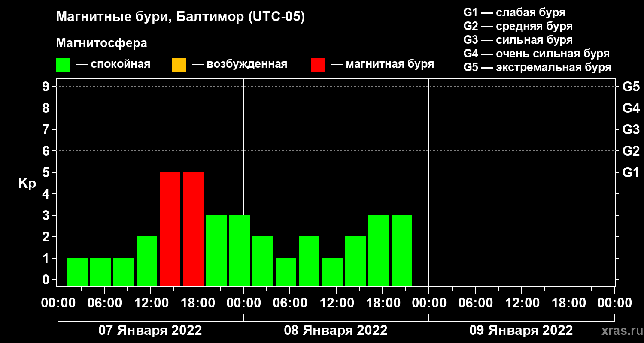Click the 'G4' right axis label

tap(631, 108)
